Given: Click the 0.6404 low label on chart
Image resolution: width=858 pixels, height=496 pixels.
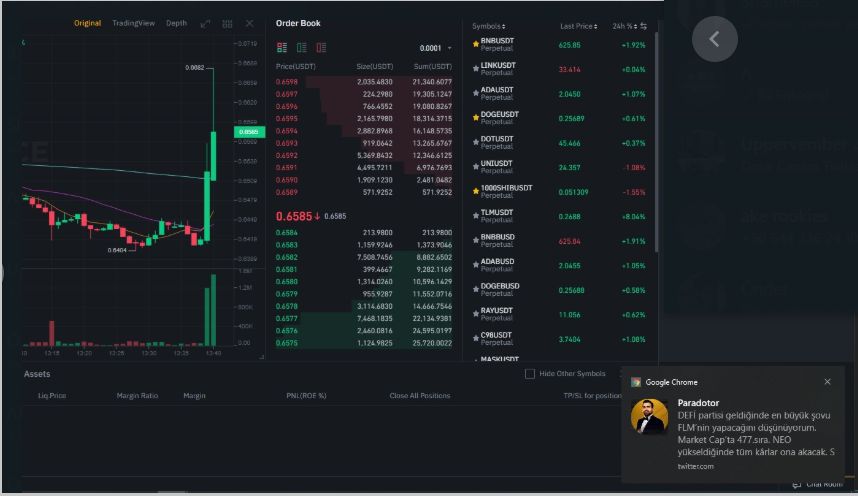Looking at the screenshot, I should point(117,250).
